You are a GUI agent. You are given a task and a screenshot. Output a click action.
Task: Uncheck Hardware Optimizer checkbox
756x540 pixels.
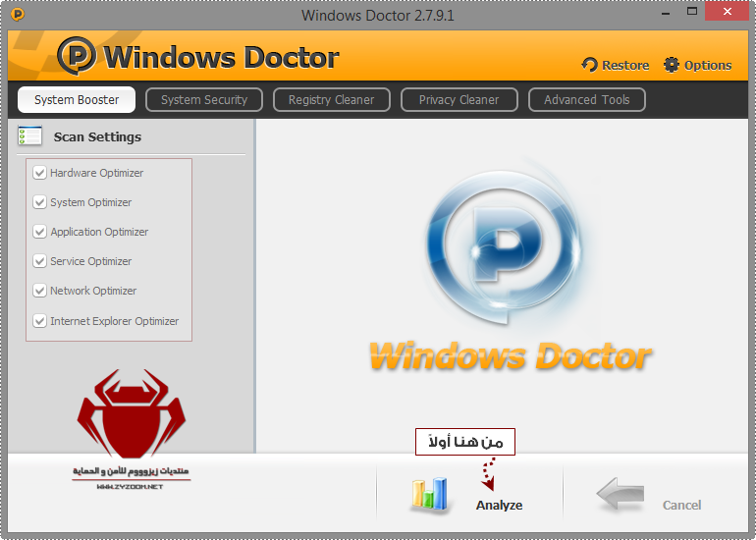point(39,173)
